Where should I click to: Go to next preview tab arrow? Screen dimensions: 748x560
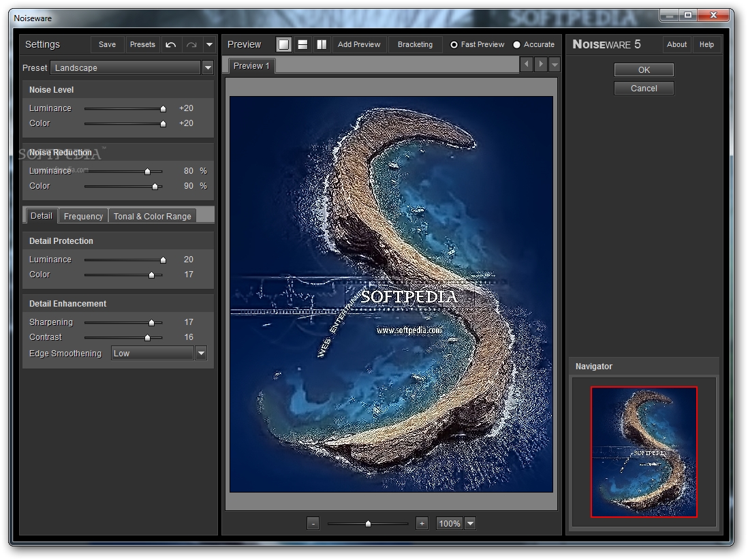540,64
